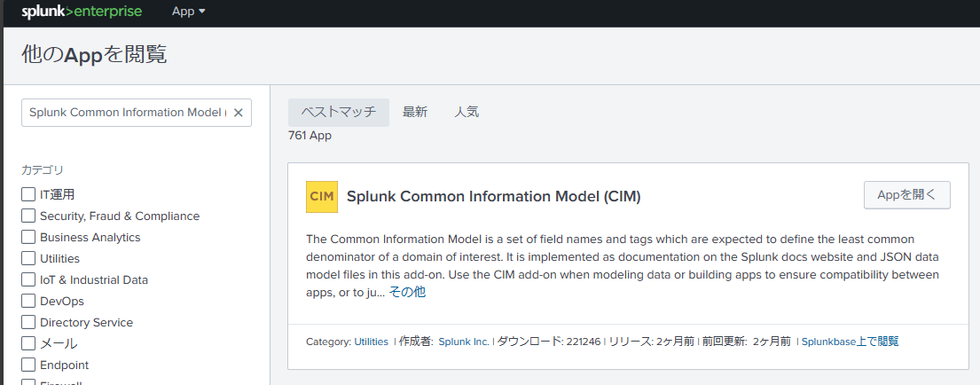Expand description with その他 link
The image size is (980, 385).
407,292
